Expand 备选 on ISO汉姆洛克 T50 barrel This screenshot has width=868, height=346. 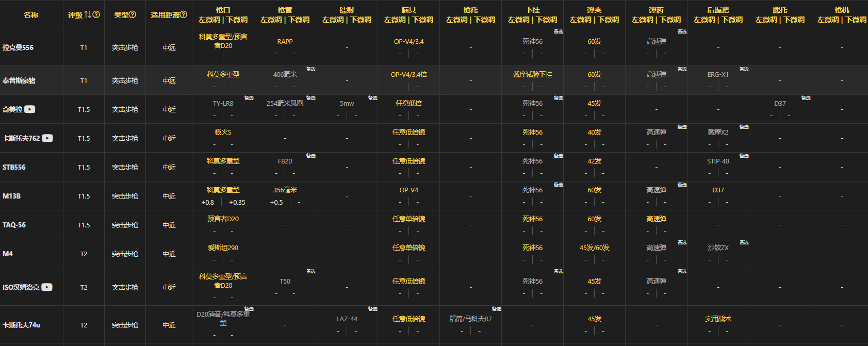click(x=310, y=271)
